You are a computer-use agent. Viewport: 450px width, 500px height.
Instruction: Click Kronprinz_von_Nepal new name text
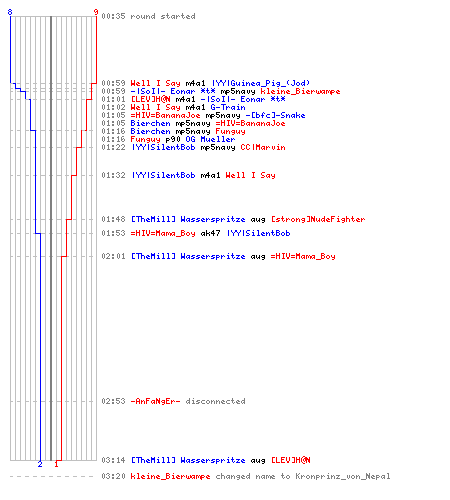click(343, 476)
